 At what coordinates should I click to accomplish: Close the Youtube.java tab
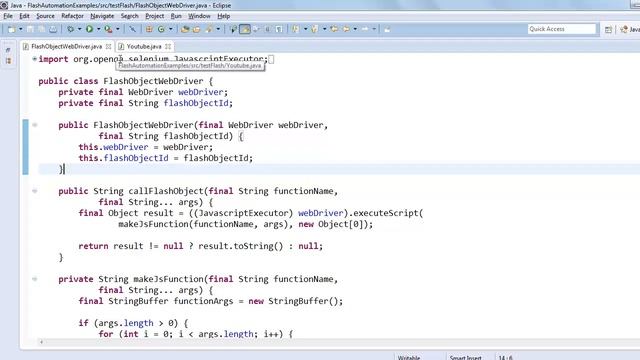coord(168,47)
